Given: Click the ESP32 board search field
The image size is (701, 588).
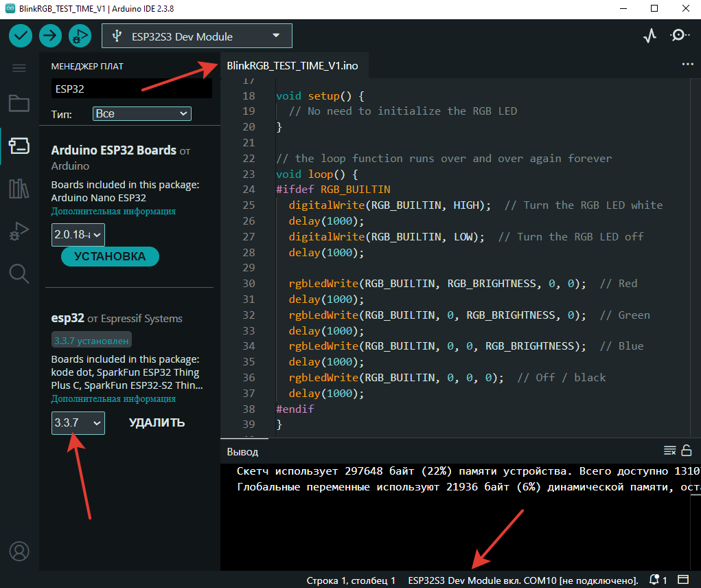Looking at the screenshot, I should pos(131,89).
